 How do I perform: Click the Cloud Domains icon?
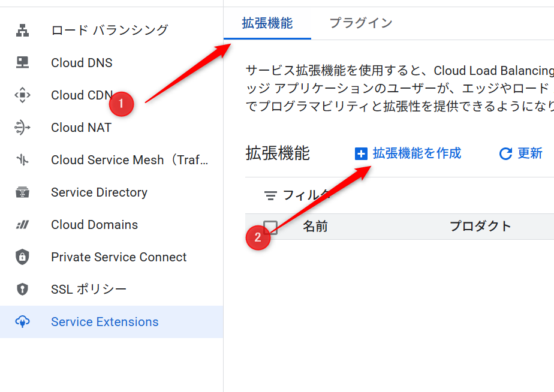[x=22, y=225]
